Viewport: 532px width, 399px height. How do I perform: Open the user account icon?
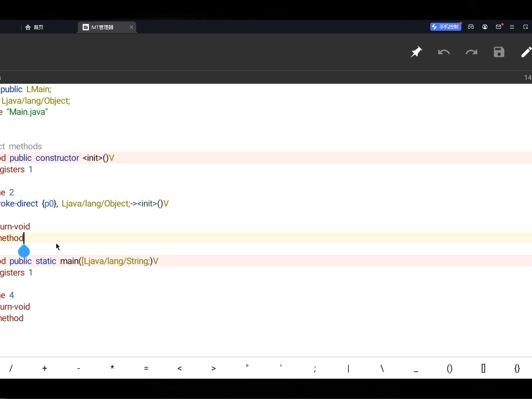pos(485,27)
